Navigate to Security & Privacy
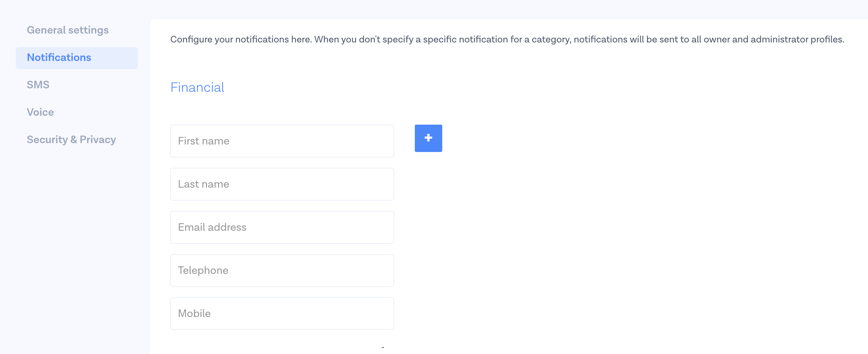This screenshot has width=868, height=354. pos(71,140)
